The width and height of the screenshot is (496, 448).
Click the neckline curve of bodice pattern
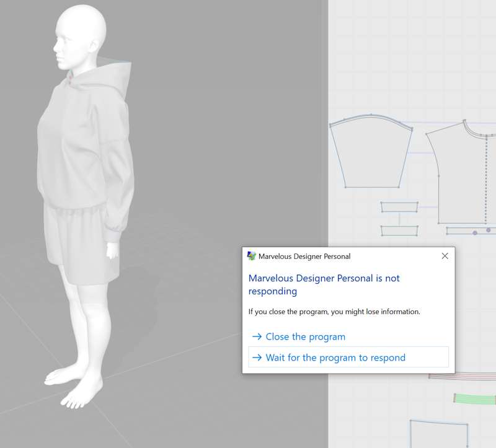coord(477,130)
